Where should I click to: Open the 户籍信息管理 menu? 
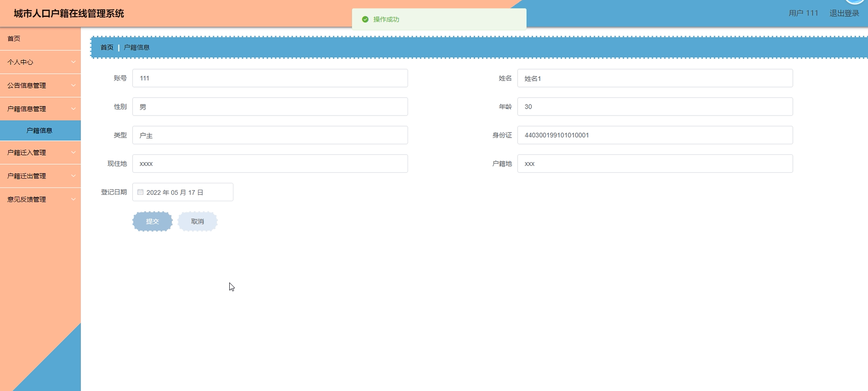pos(40,109)
